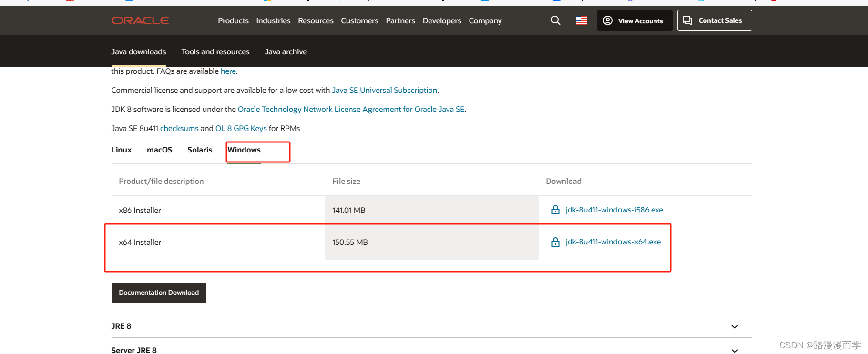Open the Products menu
The width and height of the screenshot is (868, 354).
(x=233, y=20)
